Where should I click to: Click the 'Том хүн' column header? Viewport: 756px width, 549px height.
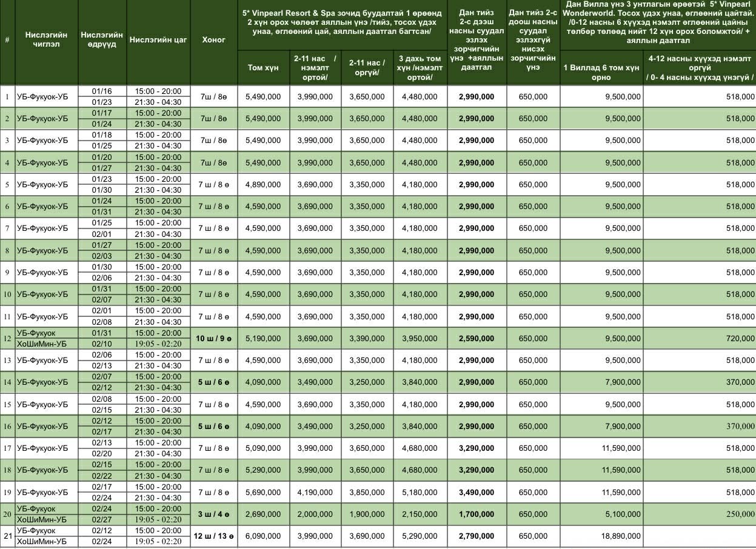point(263,67)
